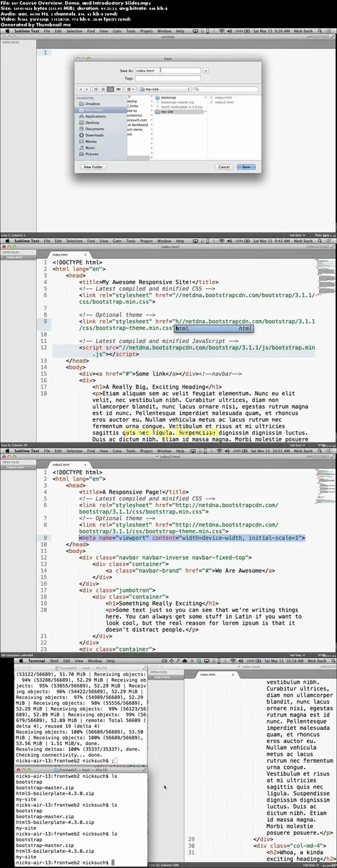Click Line 32, Column 208 status text
This screenshot has height=868, width=337.
(x=163, y=865)
